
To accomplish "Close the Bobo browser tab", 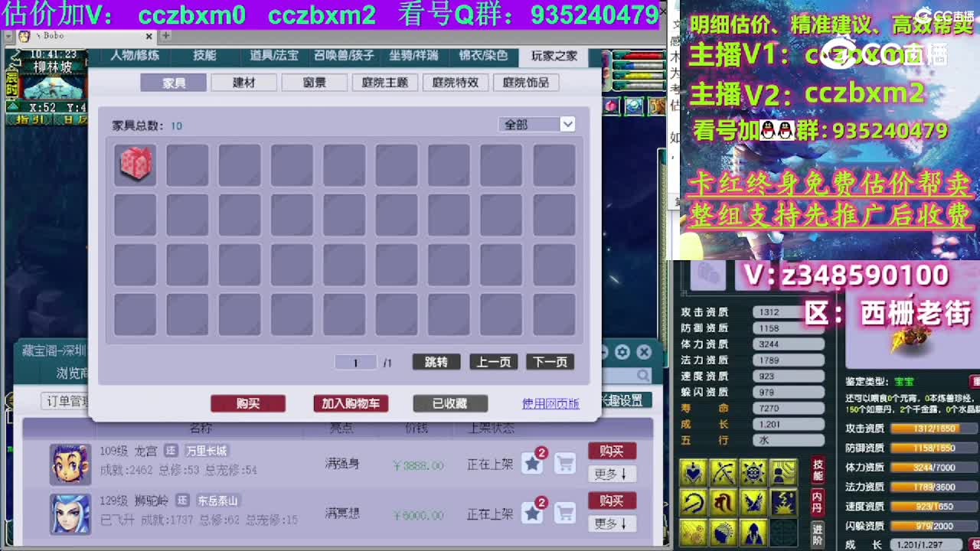I will click(x=149, y=36).
